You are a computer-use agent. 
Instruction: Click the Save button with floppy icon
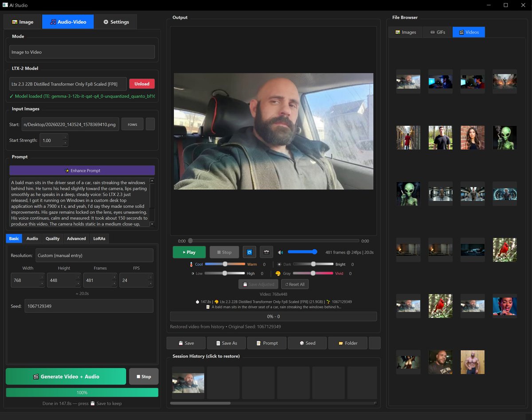point(186,343)
